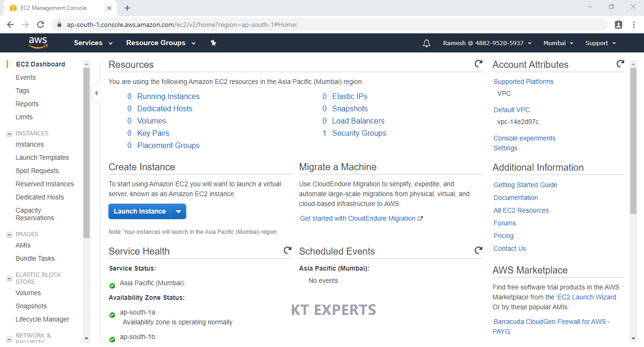Open Tags in the sidebar

(23, 91)
